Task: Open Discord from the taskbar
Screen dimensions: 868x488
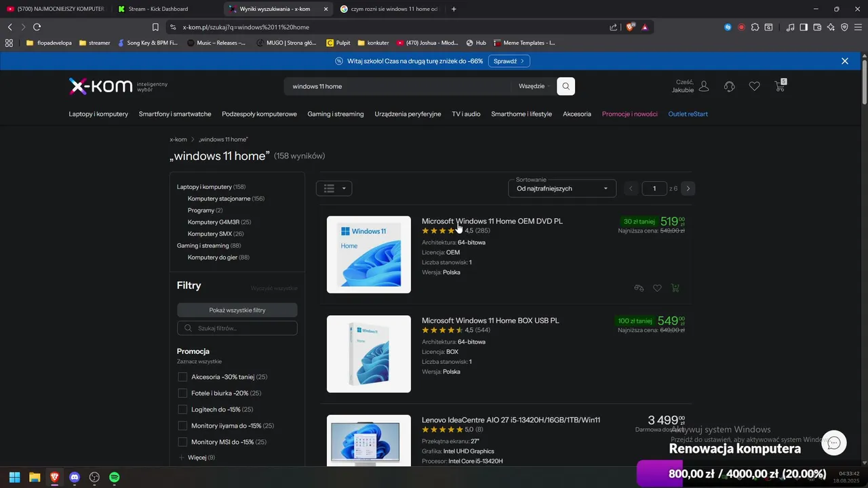Action: 75,477
